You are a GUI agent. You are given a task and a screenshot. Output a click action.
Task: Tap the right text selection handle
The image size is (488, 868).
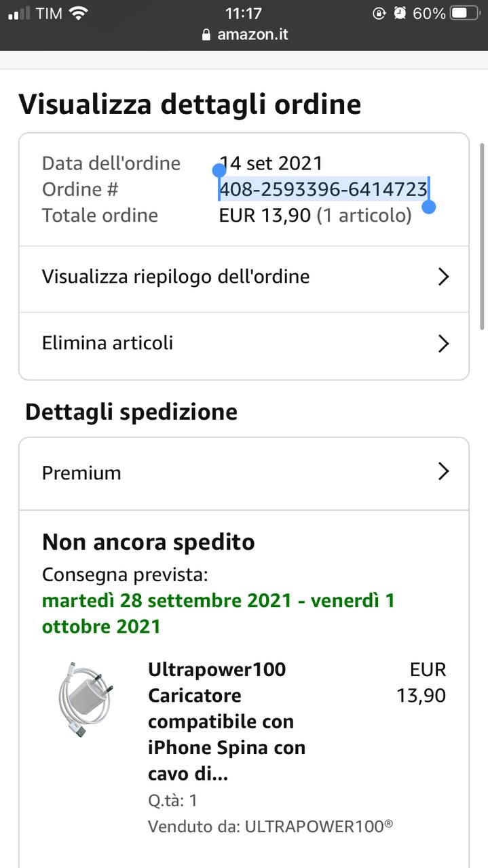pyautogui.click(x=428, y=206)
